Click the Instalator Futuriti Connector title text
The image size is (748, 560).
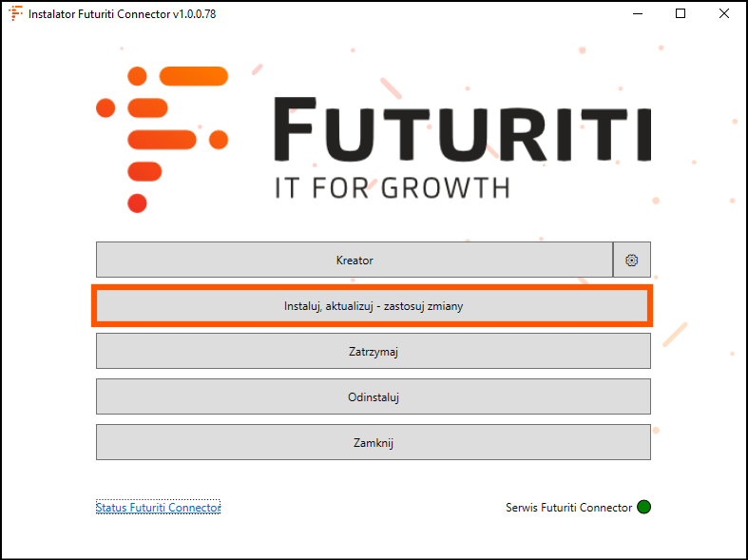115,14
